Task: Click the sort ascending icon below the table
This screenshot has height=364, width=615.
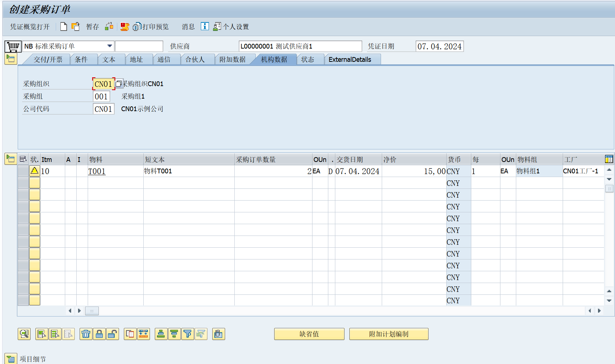Action: [x=161, y=334]
